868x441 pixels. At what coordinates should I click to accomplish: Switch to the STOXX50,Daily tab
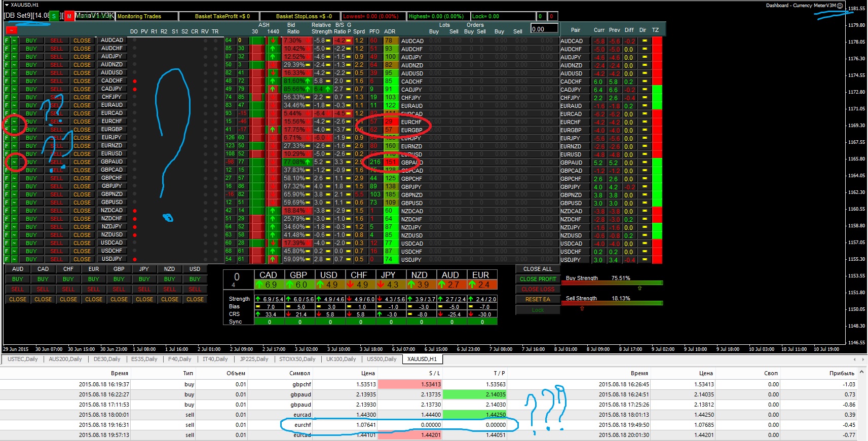[x=297, y=359]
